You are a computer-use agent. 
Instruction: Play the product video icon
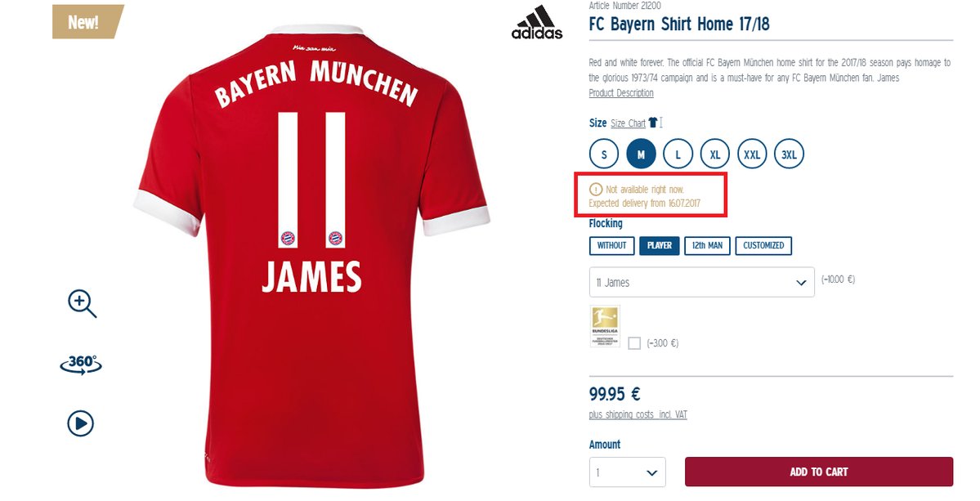click(x=81, y=423)
